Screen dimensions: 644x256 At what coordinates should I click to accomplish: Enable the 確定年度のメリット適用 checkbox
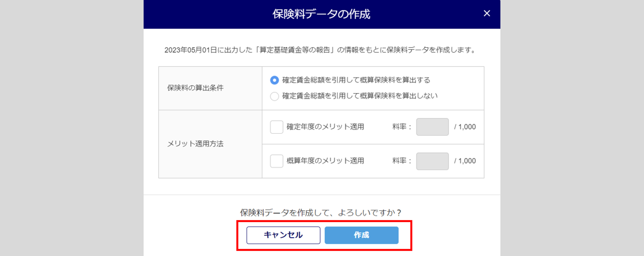coord(276,127)
